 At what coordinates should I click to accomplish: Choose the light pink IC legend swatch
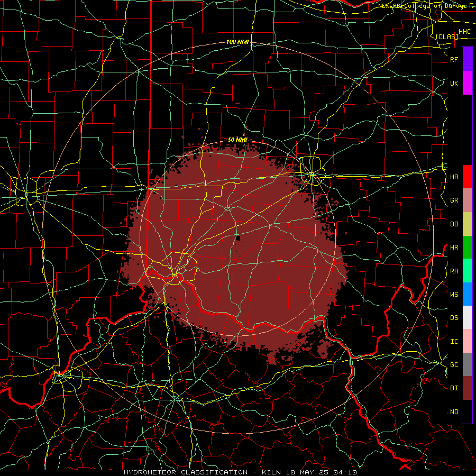tap(467, 341)
